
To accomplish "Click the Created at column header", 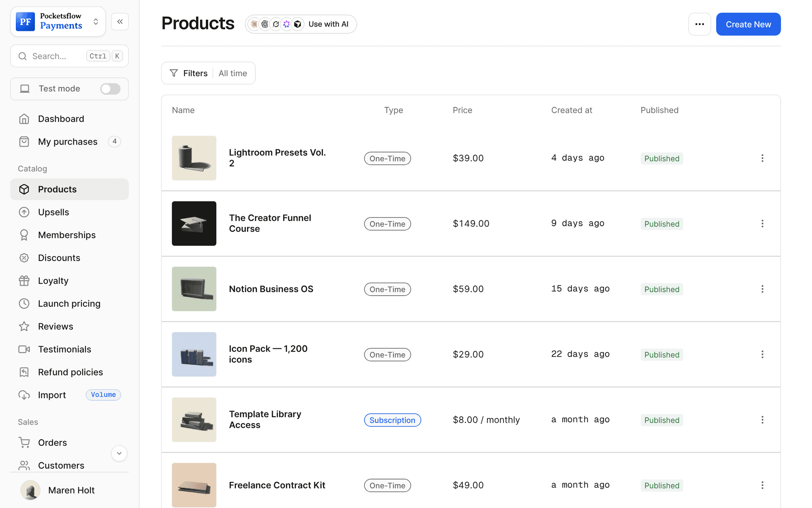I will (x=572, y=110).
